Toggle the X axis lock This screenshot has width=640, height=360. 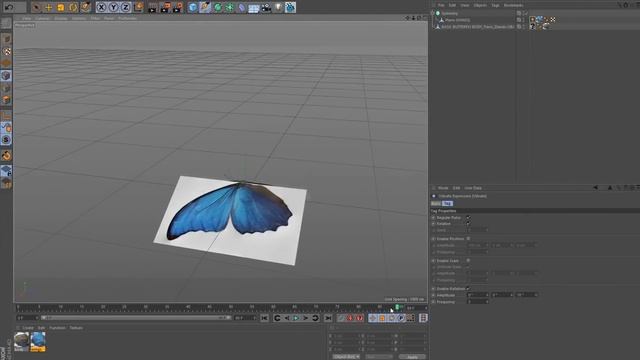pyautogui.click(x=101, y=7)
